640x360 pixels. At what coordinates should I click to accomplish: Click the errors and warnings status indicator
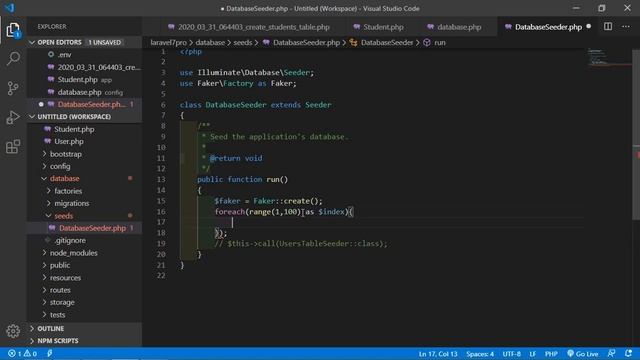tap(22, 353)
